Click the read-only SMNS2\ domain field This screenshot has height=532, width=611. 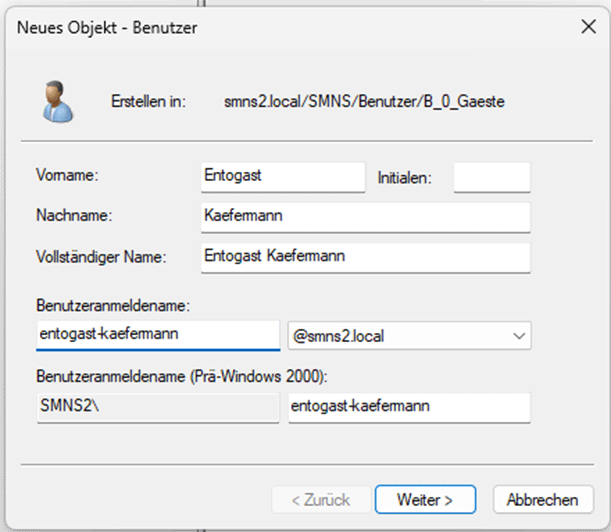[x=158, y=407]
